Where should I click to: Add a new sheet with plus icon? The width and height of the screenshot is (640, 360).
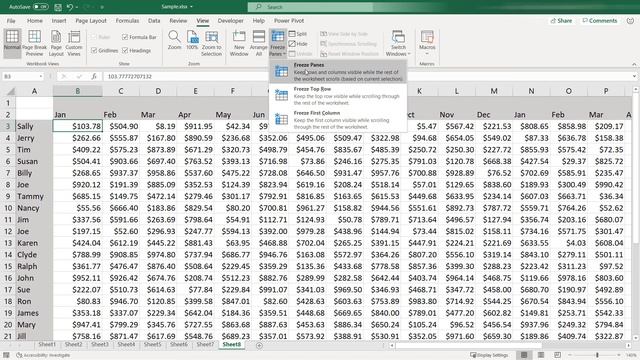pos(259,345)
